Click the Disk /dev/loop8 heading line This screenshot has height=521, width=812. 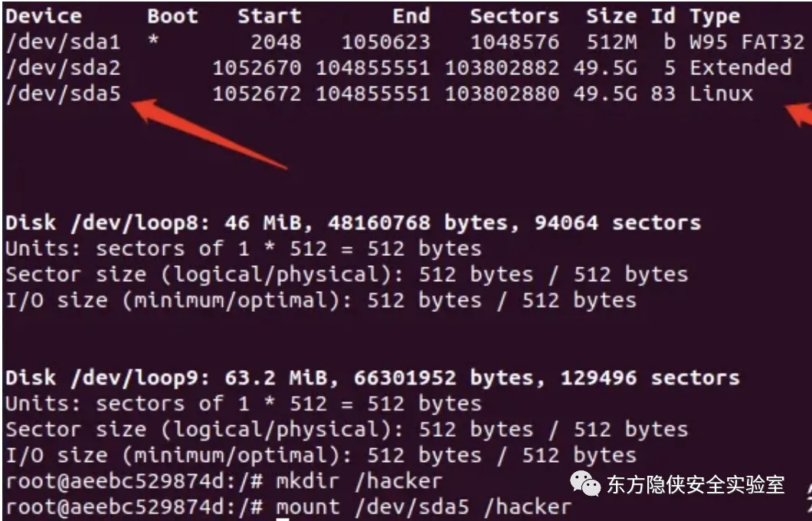coord(352,223)
